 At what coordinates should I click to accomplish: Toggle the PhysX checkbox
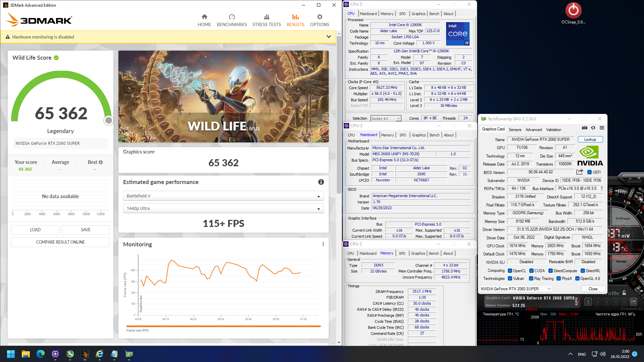[x=558, y=279]
